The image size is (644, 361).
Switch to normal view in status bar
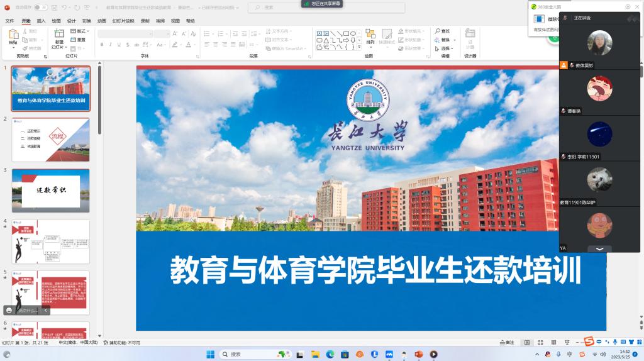click(x=526, y=343)
